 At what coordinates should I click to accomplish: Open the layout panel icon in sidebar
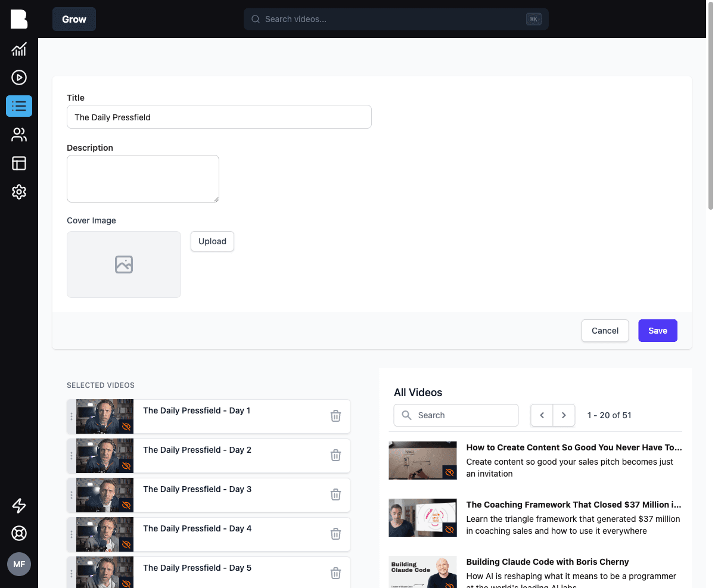click(19, 163)
